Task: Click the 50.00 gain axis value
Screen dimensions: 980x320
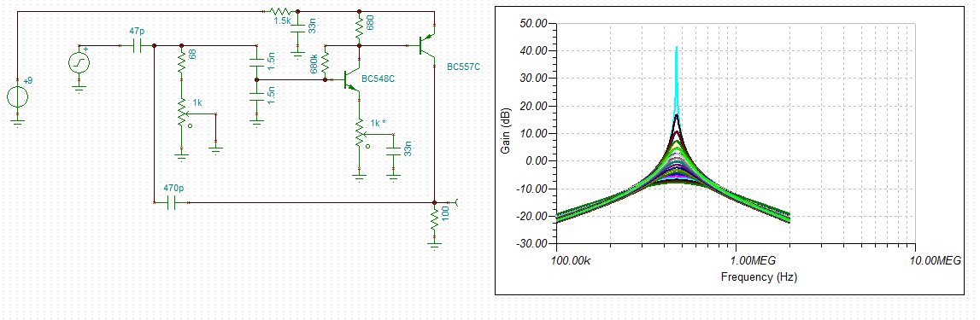Action: (533, 23)
